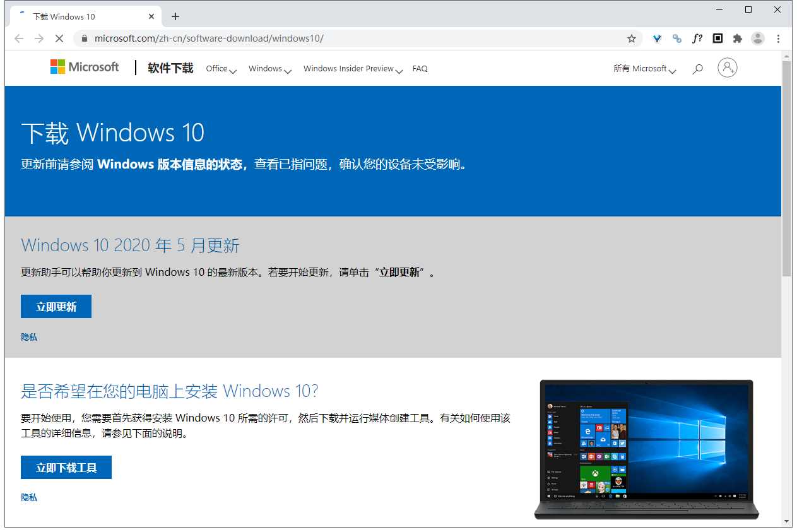Click the account sign-in avatar icon
The width and height of the screenshot is (797, 532).
tap(727, 68)
